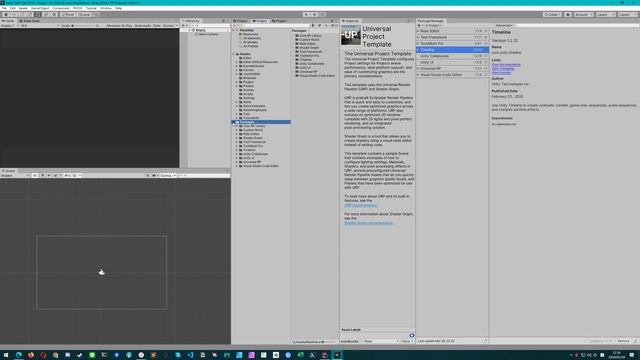
Task: Click View changelog link for Timeline
Action: coord(503,69)
